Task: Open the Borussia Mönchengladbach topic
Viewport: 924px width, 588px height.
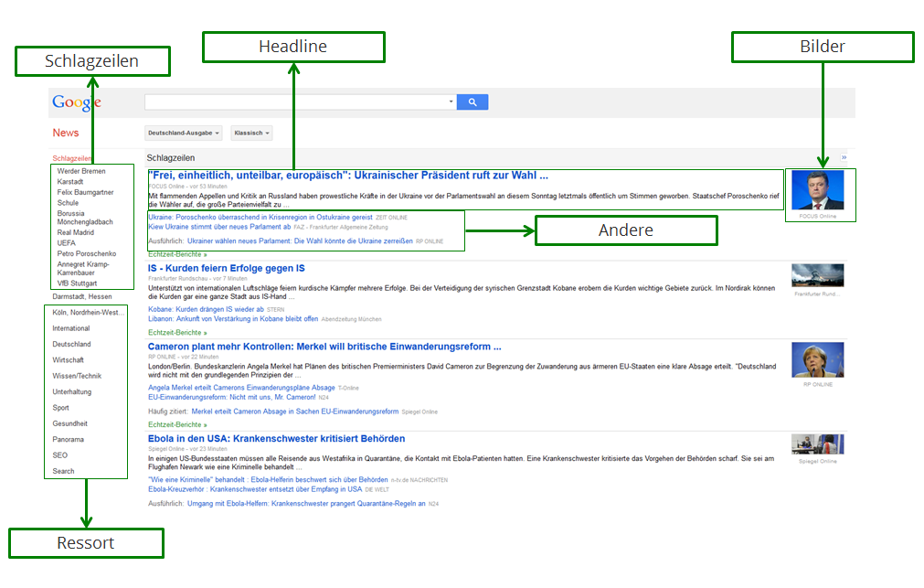Action: coord(85,218)
